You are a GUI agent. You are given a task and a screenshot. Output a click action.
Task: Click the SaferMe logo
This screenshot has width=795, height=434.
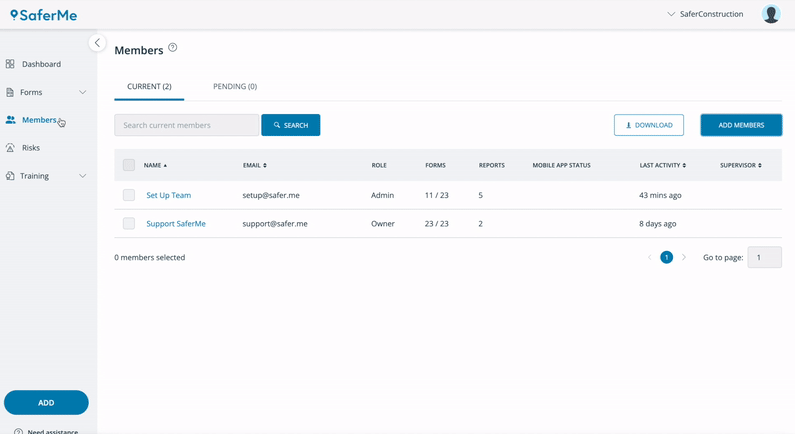click(x=44, y=15)
